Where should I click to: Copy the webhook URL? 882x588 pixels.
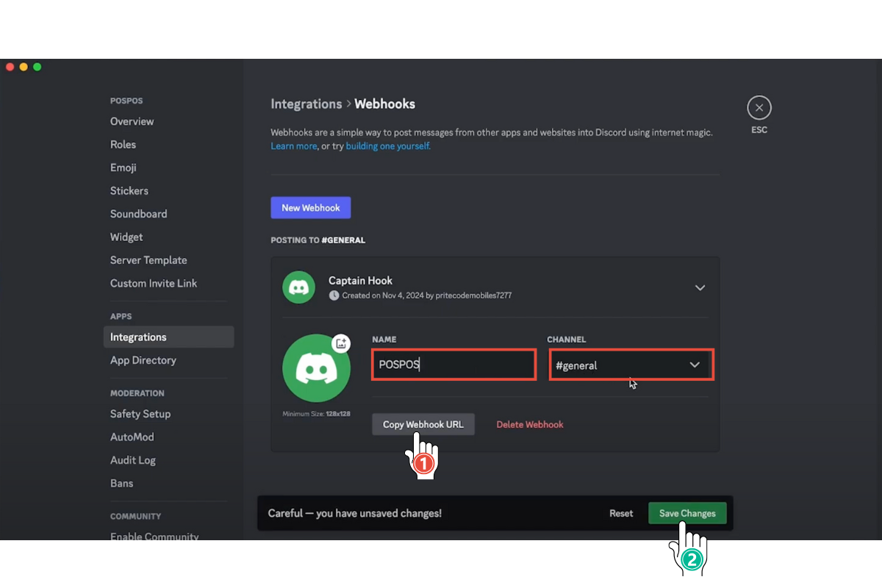423,424
